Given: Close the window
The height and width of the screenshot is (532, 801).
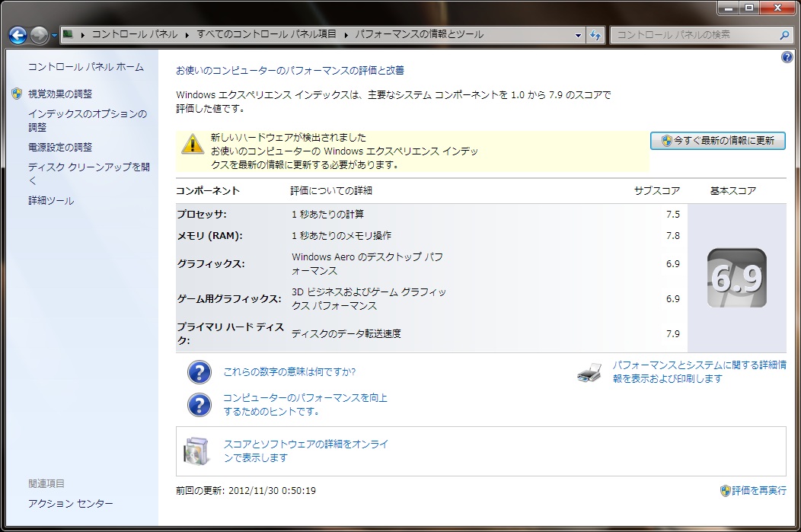Looking at the screenshot, I should [x=777, y=8].
